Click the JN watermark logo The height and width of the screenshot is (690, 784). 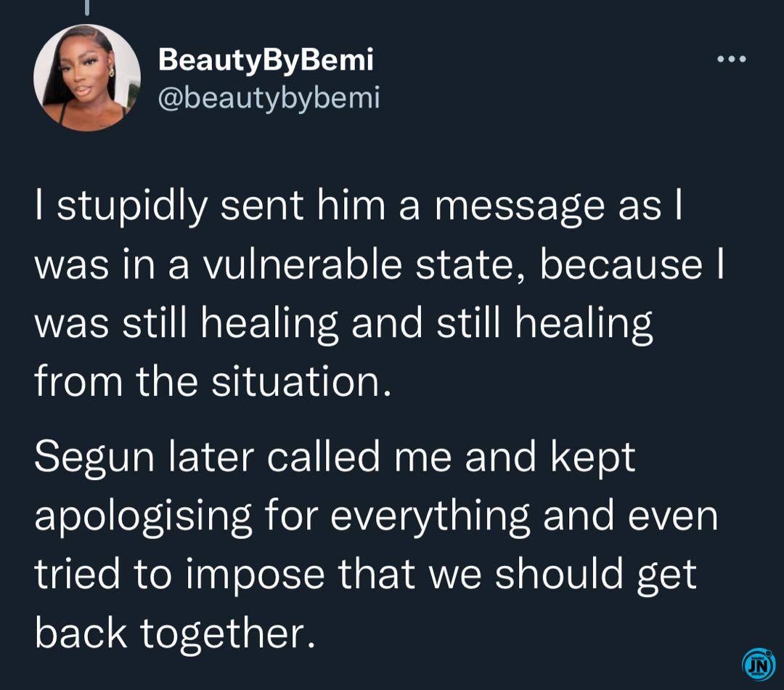point(759,665)
